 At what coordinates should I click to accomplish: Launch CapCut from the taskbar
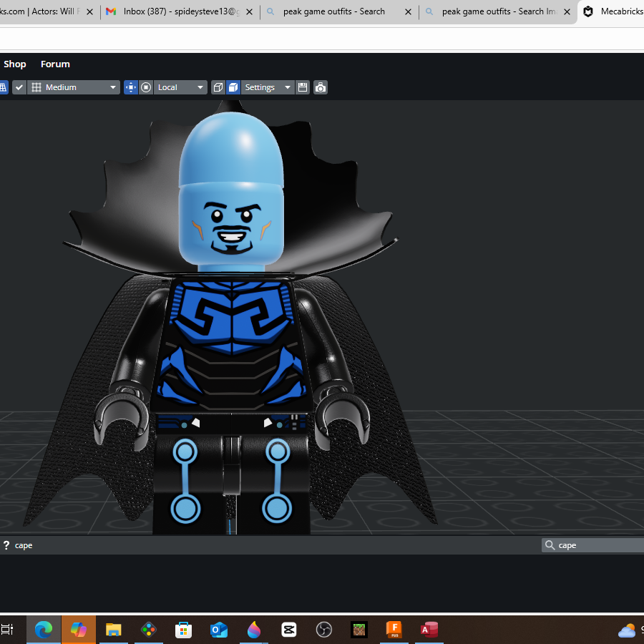(289, 629)
